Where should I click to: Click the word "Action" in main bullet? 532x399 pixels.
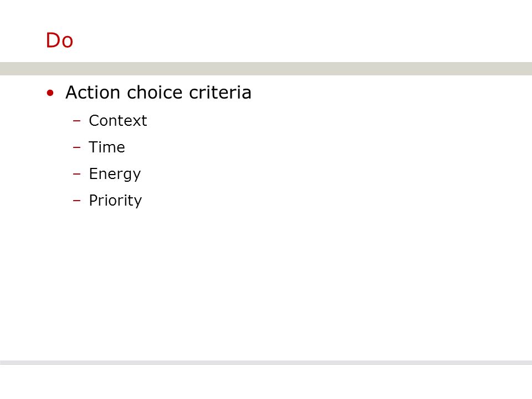(x=93, y=93)
